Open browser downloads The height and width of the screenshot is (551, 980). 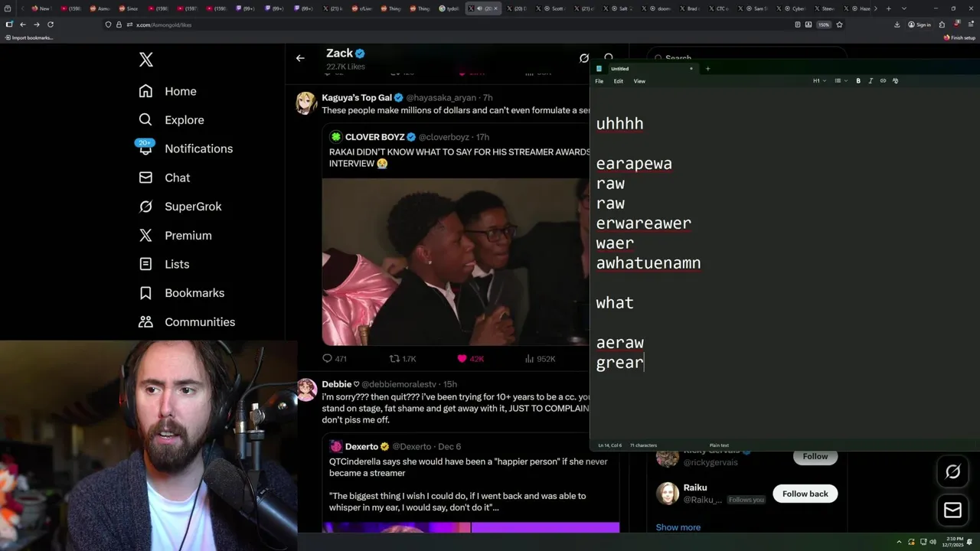[x=897, y=24]
